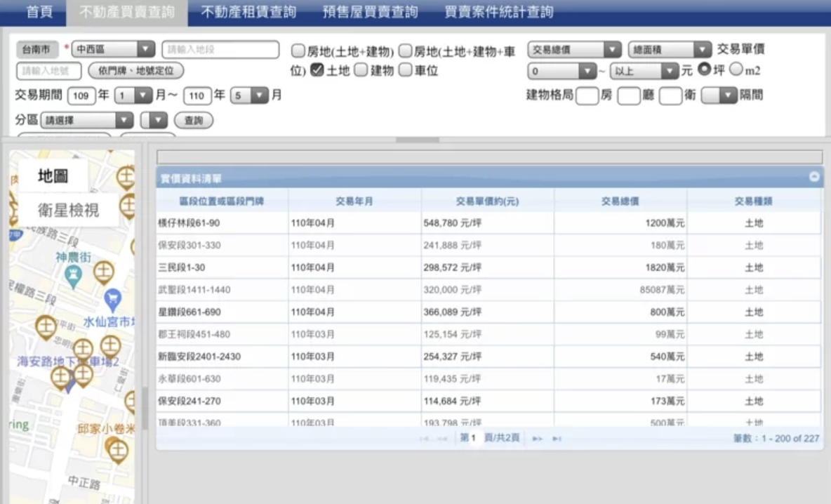Viewport: 831px width, 504px height.
Task: Click the land marker below 邱家小卷米粉
Action: click(x=117, y=449)
